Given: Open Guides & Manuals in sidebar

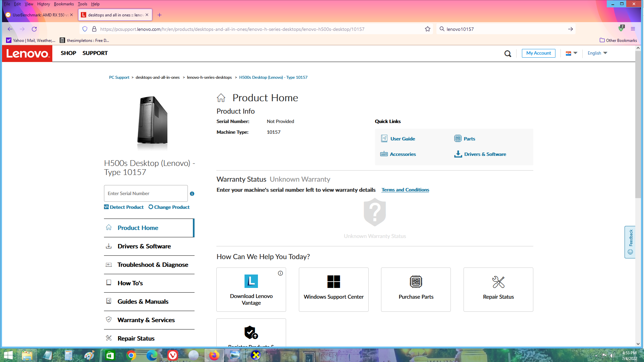Looking at the screenshot, I should [x=149, y=302].
